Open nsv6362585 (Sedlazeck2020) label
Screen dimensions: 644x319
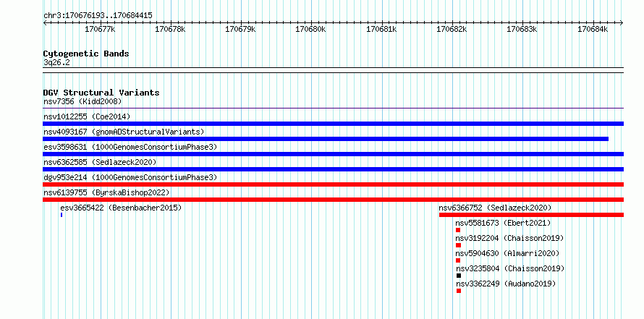click(100, 162)
